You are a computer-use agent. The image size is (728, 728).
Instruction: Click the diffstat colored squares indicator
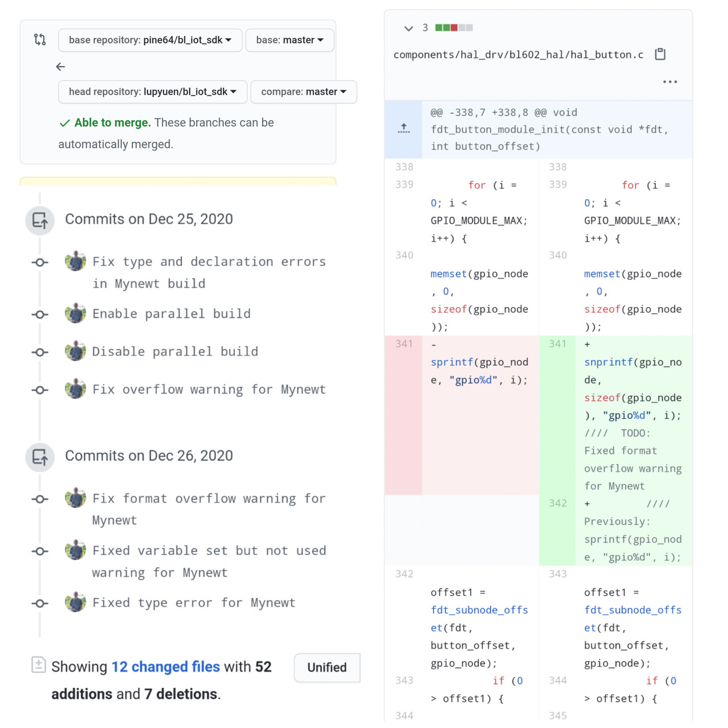454,28
